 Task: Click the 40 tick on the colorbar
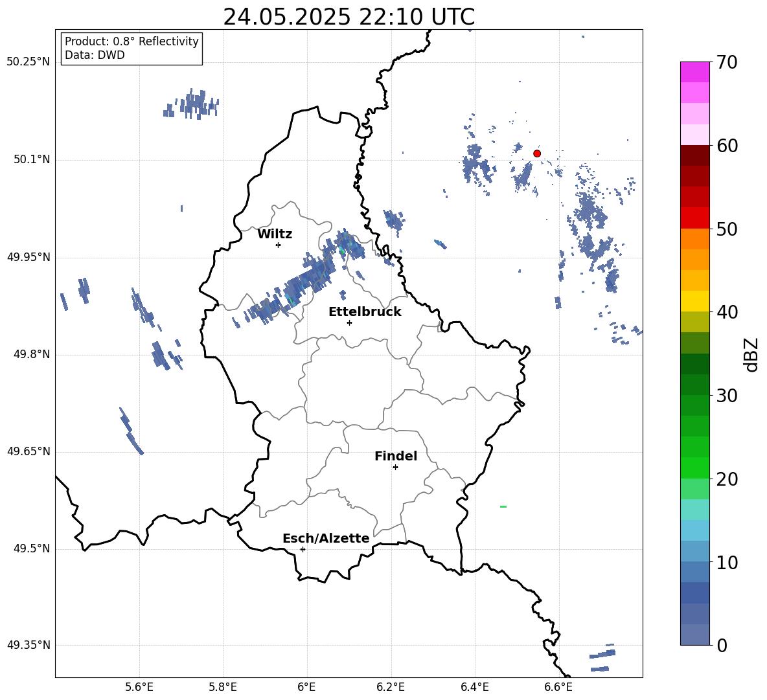coord(727,312)
